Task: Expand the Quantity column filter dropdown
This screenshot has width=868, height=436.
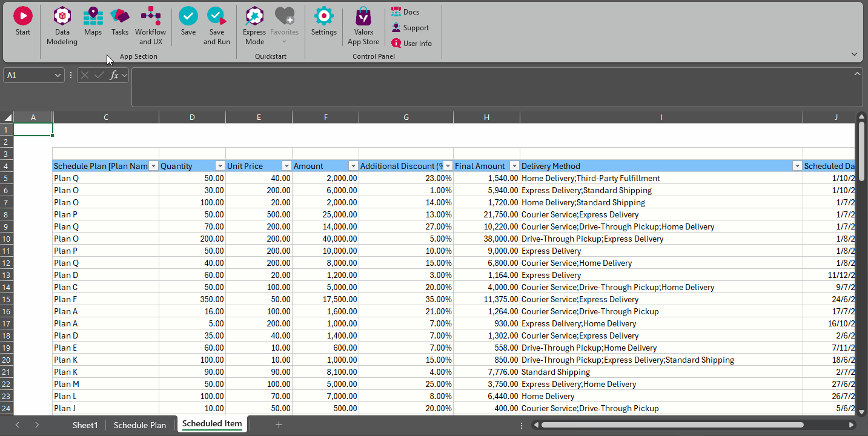Action: point(219,166)
